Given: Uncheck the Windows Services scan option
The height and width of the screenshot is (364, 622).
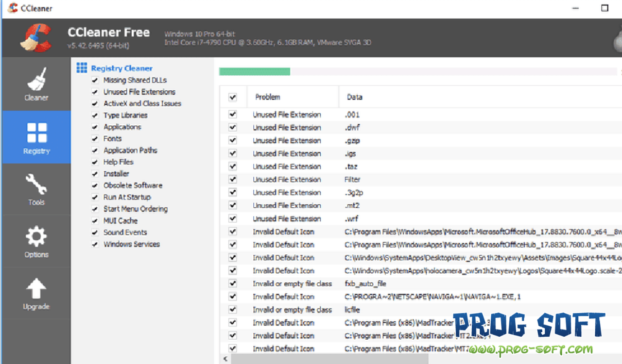Looking at the screenshot, I should tap(95, 244).
